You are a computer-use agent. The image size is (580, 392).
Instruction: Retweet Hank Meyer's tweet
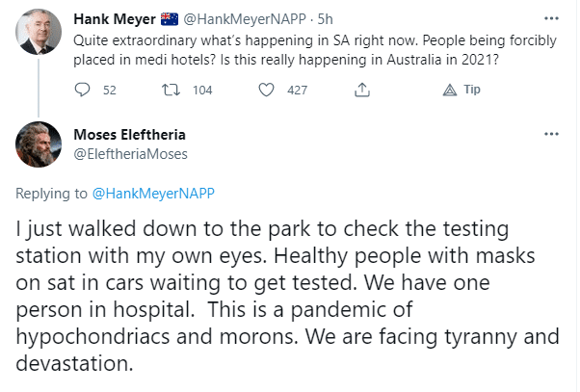(171, 90)
